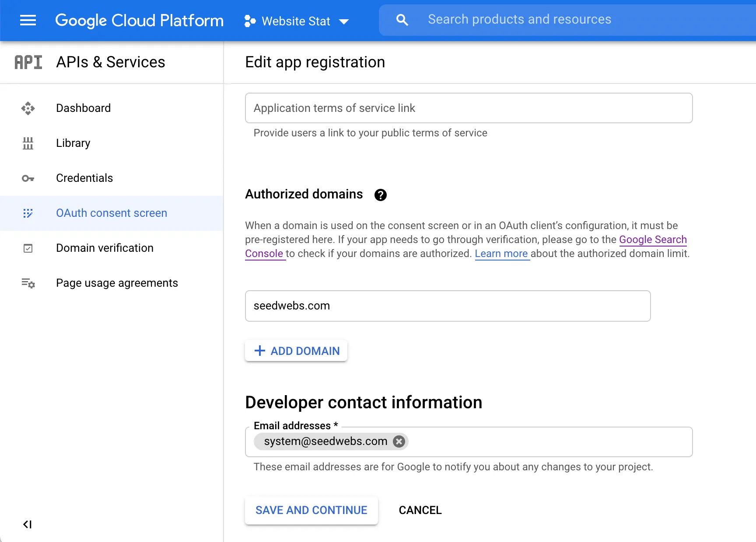This screenshot has height=542, width=756.
Task: Click ADD DOMAIN button
Action: click(x=296, y=351)
